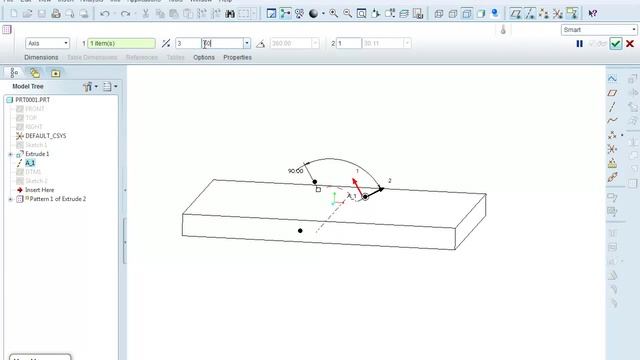
Task: Click the view manager icon
Action: (x=418, y=13)
